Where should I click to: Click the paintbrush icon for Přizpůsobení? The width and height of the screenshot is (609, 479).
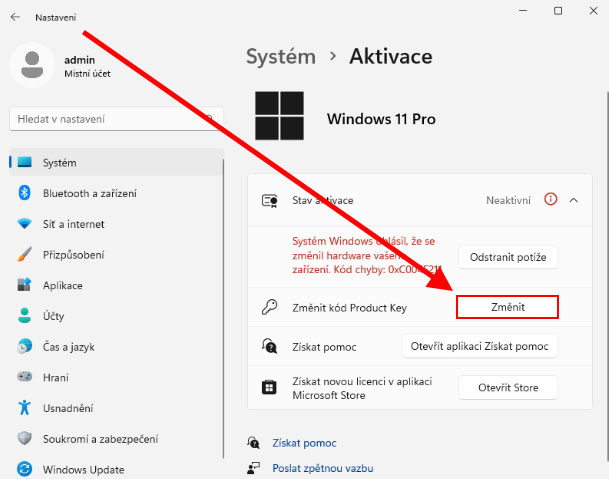click(24, 254)
